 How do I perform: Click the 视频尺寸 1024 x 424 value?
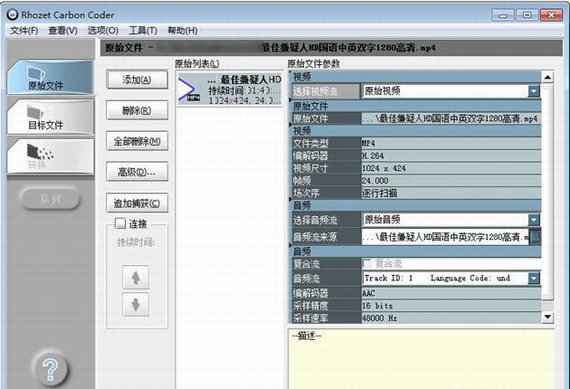451,168
